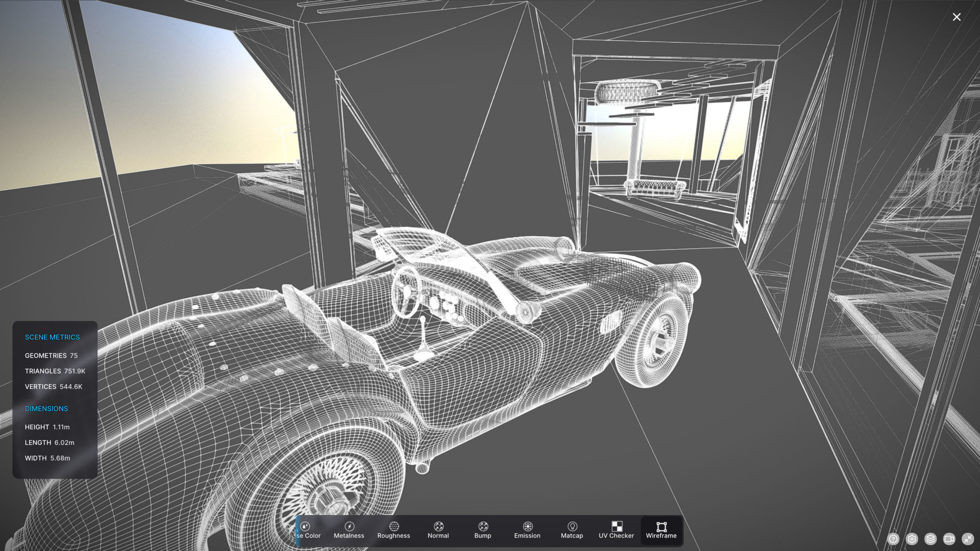Click the TRIANGLES 751.9K metric
This screenshot has width=980, height=551.
(x=55, y=371)
